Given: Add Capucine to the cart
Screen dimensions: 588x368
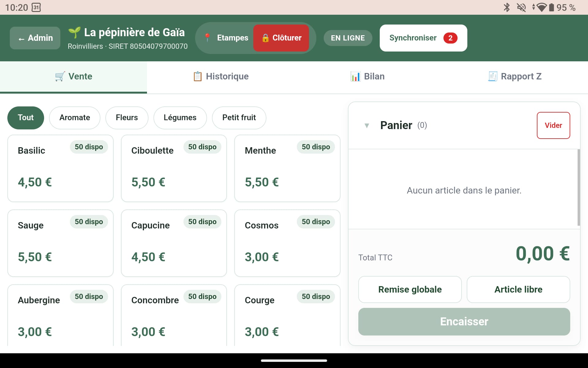Looking at the screenshot, I should (174, 243).
